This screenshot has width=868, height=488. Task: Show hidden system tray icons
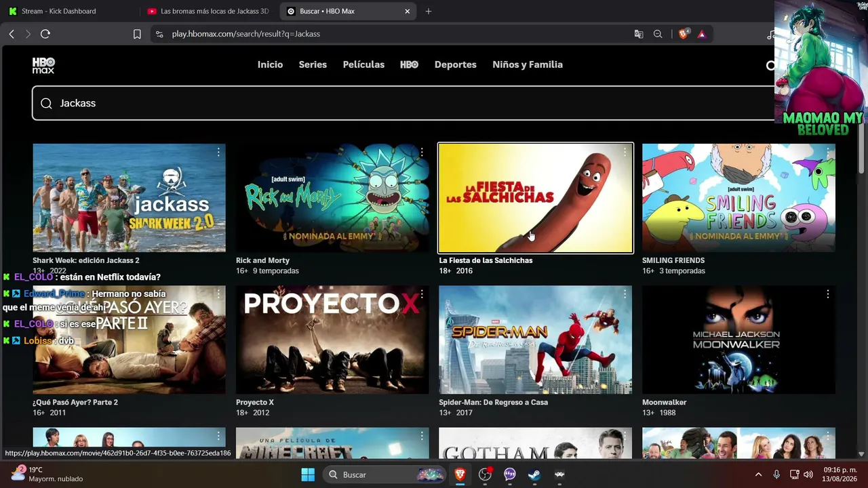[x=758, y=474]
